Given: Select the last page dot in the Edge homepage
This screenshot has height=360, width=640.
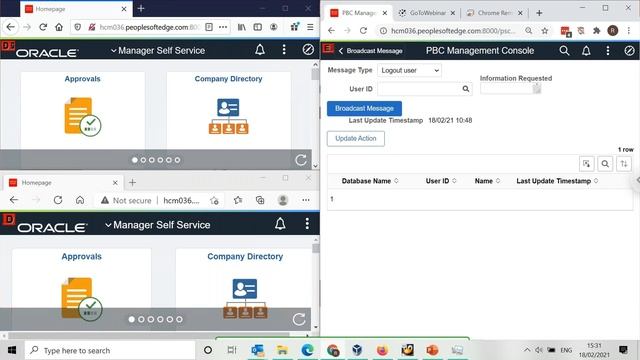Looking at the screenshot, I should point(180,319).
